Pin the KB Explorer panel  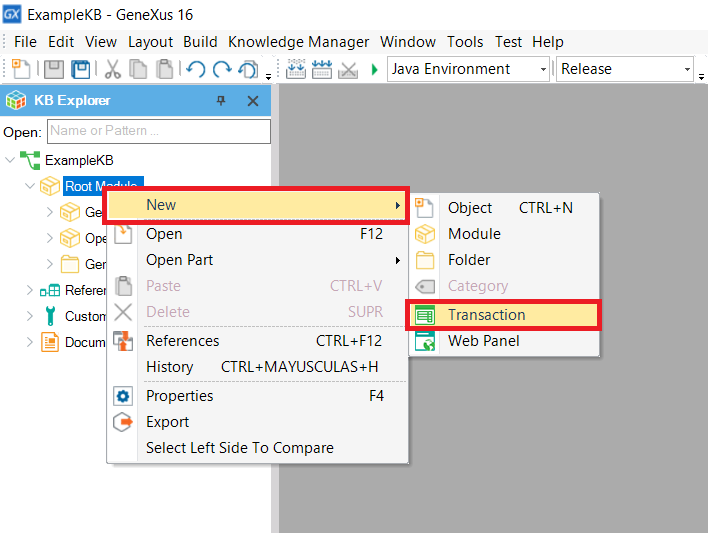pyautogui.click(x=221, y=100)
